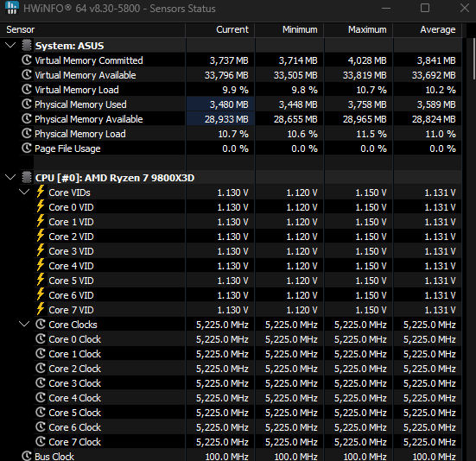Click the clock icon beside Core 7 Clock
This screenshot has height=461, width=476.
click(x=41, y=442)
